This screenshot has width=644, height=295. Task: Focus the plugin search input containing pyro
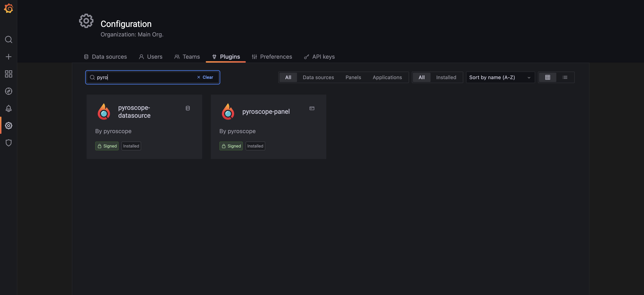(x=153, y=77)
